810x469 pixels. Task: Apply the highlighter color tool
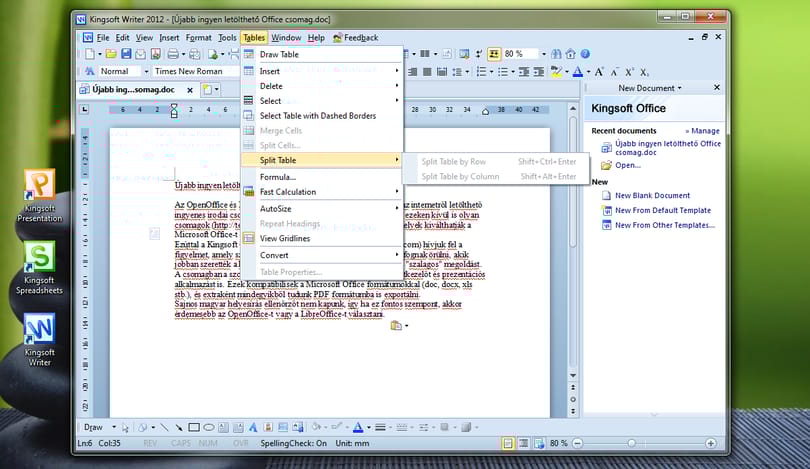pyautogui.click(x=556, y=72)
